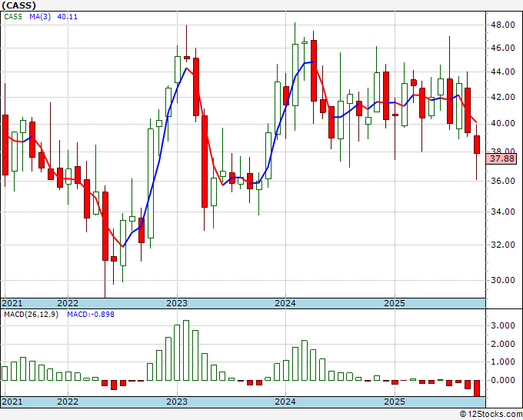Screen dimensions: 523x420
Task: Click 2023 on the MACD panel time axis
Action: coord(177,402)
